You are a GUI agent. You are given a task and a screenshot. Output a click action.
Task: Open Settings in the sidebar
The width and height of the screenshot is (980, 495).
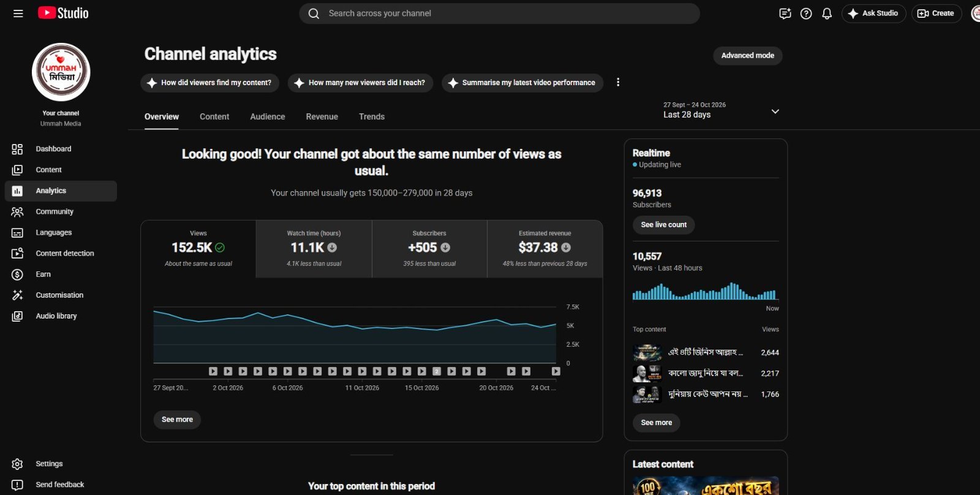(61, 464)
